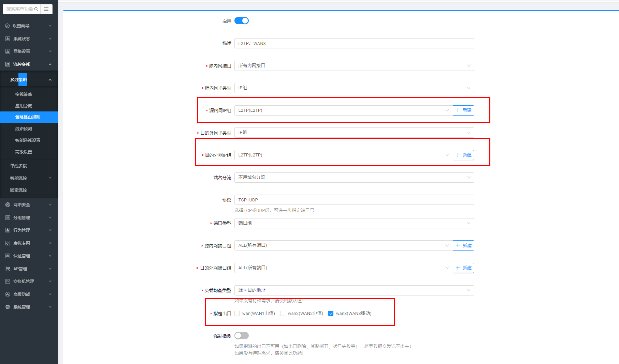Uncheck the wan3(WAN3移动) checkbox
The height and width of the screenshot is (364, 619).
[331, 314]
